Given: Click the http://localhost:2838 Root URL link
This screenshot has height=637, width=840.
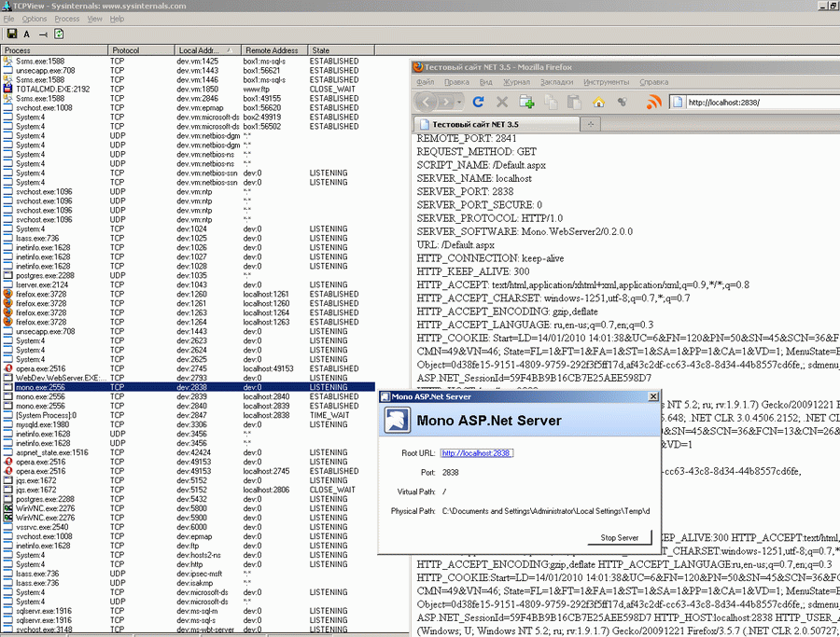Looking at the screenshot, I should 476,453.
